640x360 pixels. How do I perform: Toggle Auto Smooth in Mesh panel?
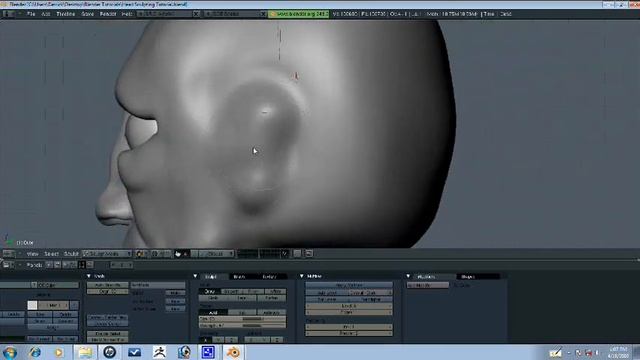click(107, 285)
